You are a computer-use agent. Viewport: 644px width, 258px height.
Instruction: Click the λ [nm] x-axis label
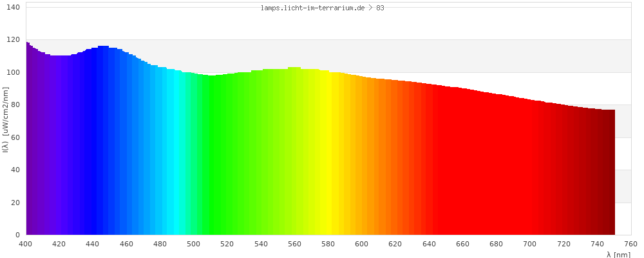click(x=619, y=255)
